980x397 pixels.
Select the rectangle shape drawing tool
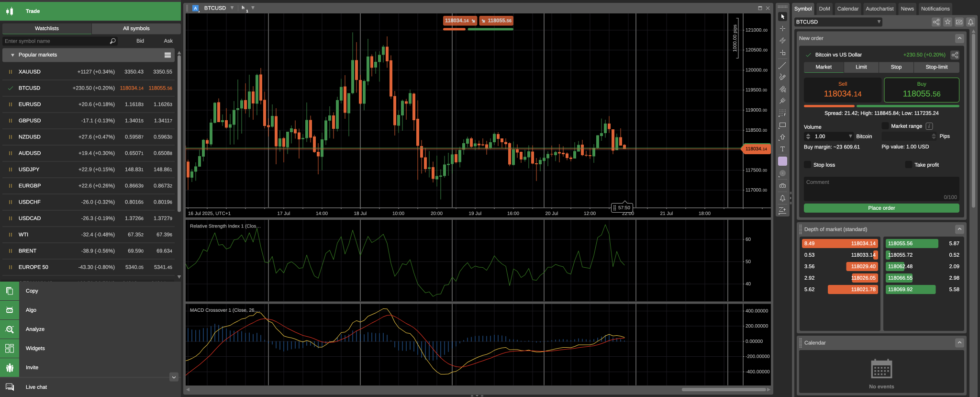coord(782,125)
